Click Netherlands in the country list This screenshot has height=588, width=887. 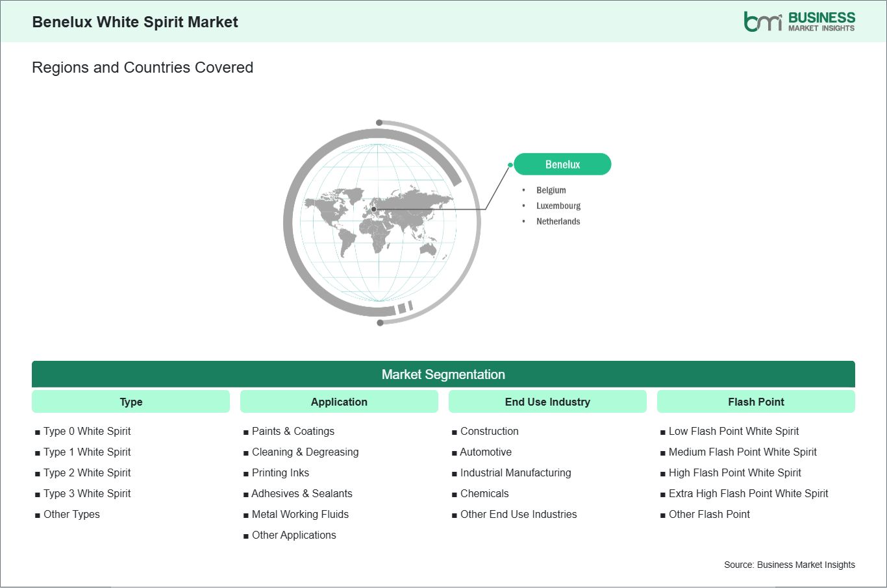tap(558, 221)
